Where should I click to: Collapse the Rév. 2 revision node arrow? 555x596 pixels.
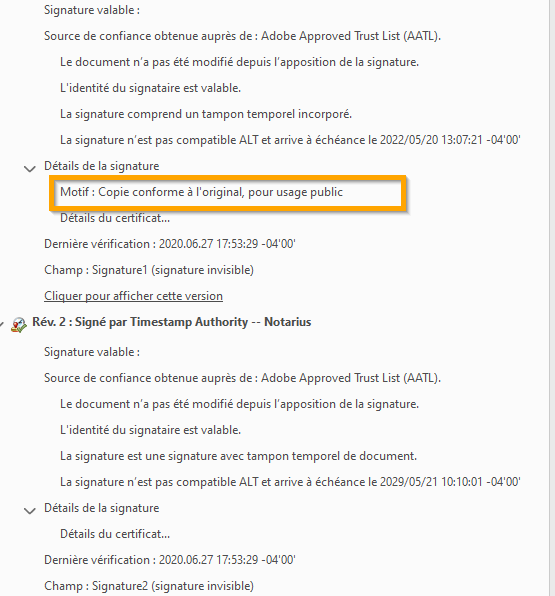click(2, 324)
